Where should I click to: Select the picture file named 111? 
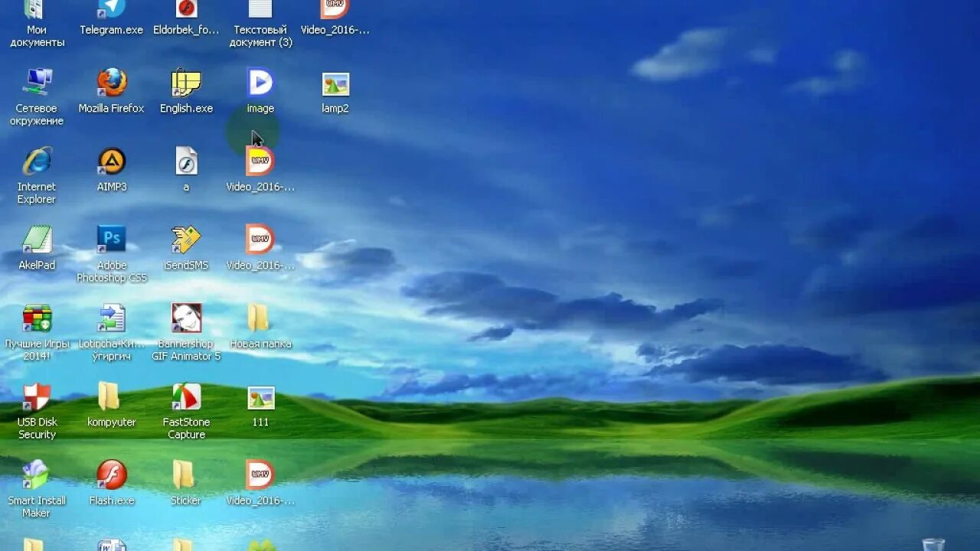[260, 406]
